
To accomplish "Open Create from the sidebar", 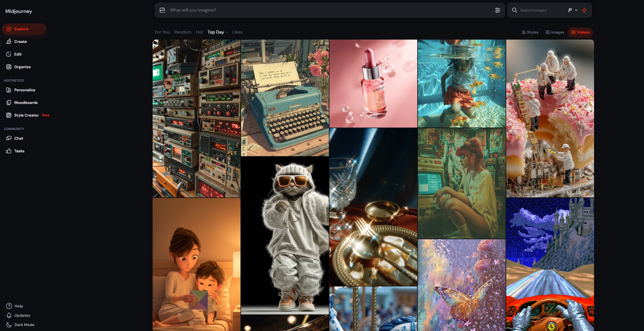I will (x=20, y=42).
